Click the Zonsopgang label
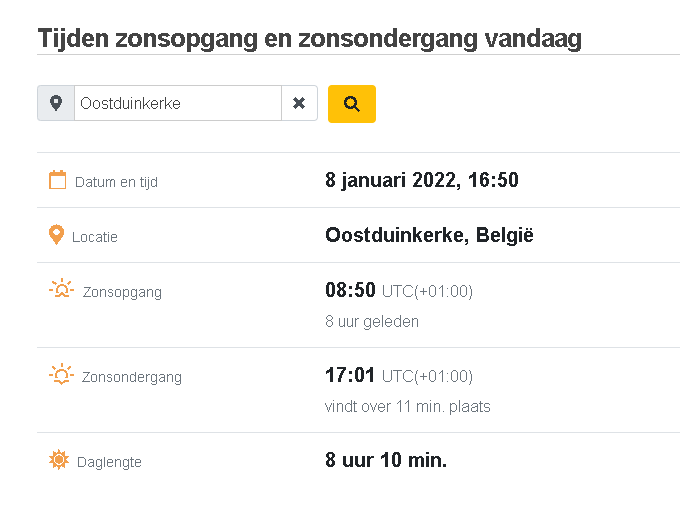The height and width of the screenshot is (511, 680). click(122, 292)
